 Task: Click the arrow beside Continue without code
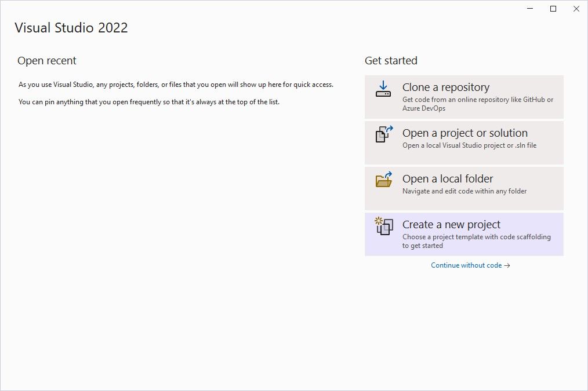coord(507,265)
